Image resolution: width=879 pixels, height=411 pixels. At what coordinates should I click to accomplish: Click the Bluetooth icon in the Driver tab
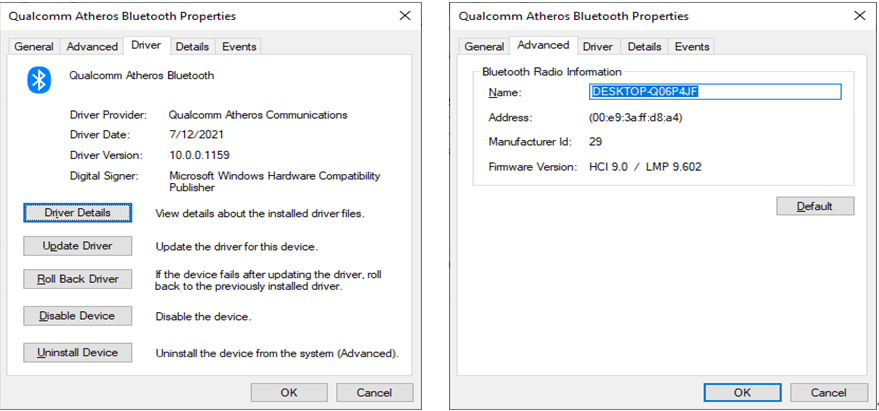click(x=39, y=80)
